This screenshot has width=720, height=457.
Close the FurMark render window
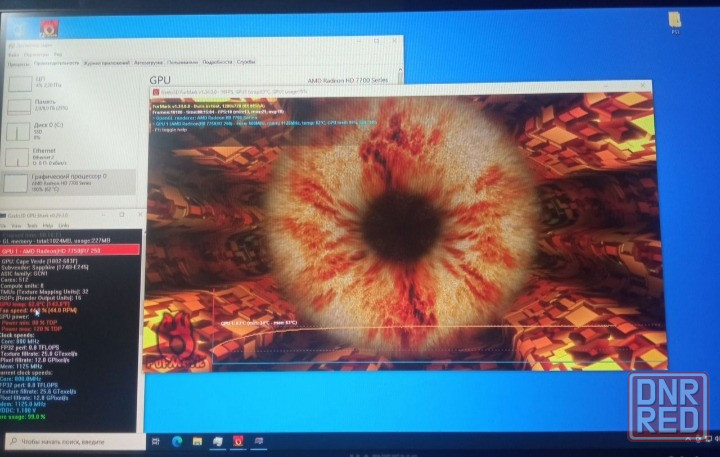coord(642,85)
